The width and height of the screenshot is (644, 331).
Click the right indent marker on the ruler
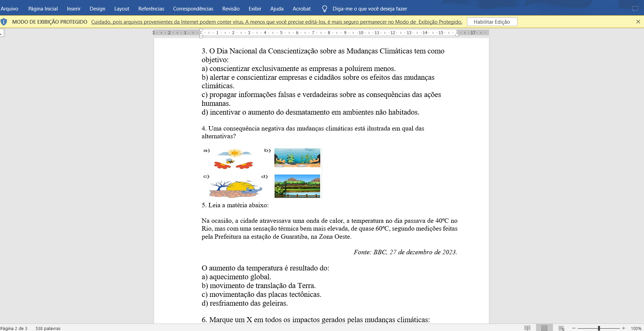[457, 34]
